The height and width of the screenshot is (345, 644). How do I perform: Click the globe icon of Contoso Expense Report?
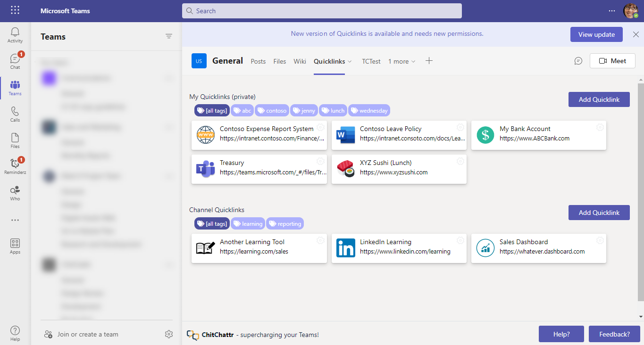click(x=206, y=135)
